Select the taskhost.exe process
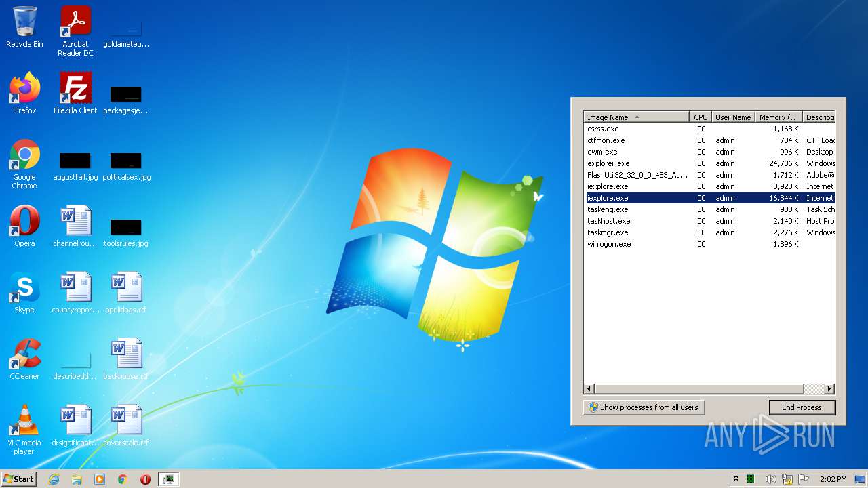The image size is (868, 488). [x=710, y=221]
